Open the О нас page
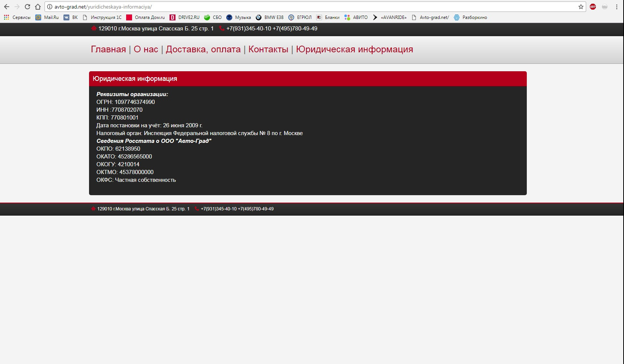The image size is (624, 364). click(x=146, y=49)
